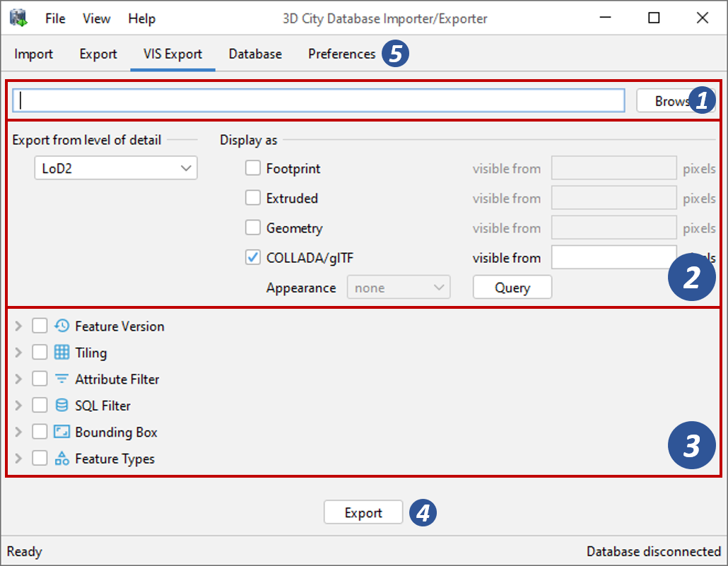Click the Query button
Viewport: 728px width, 566px height.
(512, 288)
